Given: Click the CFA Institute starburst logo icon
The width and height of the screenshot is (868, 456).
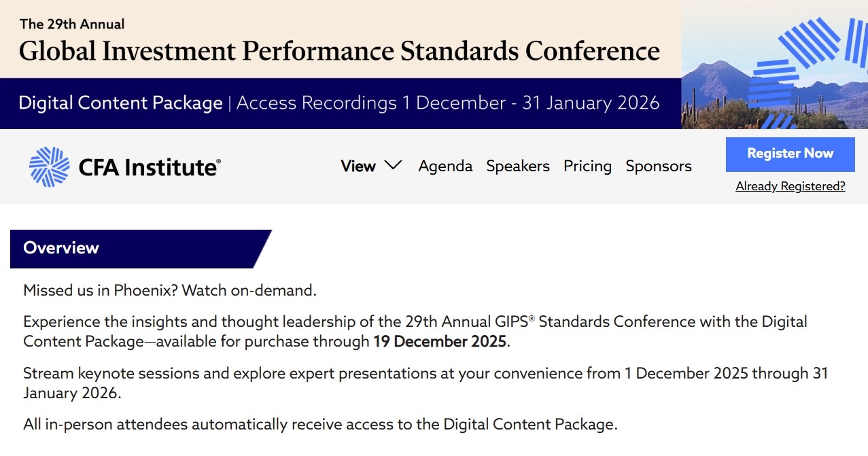Looking at the screenshot, I should click(x=49, y=166).
